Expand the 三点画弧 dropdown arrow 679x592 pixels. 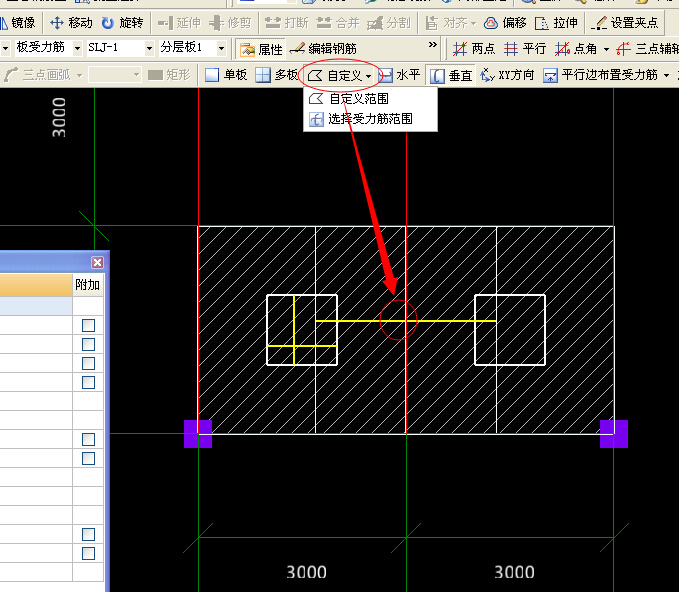tap(79, 75)
